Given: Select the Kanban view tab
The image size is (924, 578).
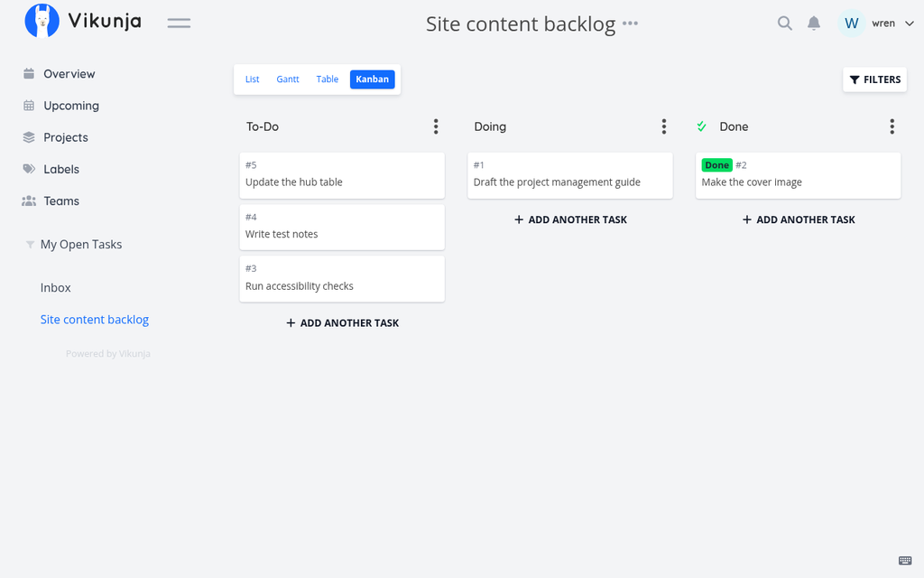Looking at the screenshot, I should (372, 79).
